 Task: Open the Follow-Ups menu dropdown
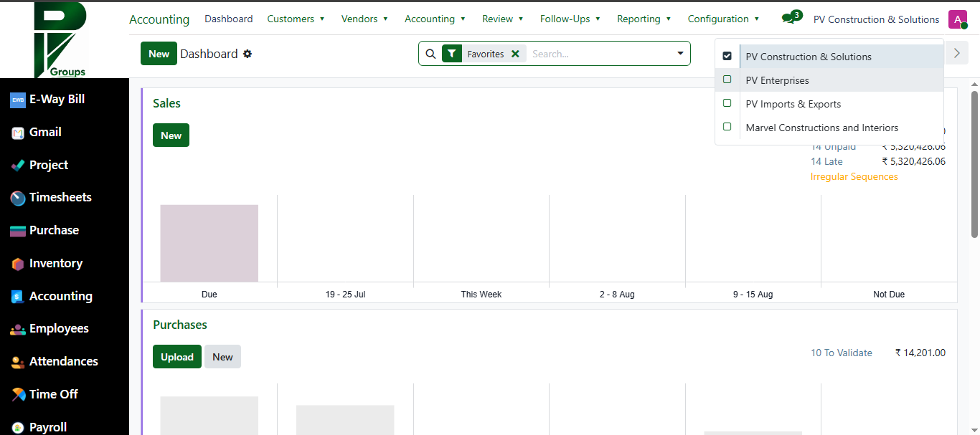pos(570,19)
